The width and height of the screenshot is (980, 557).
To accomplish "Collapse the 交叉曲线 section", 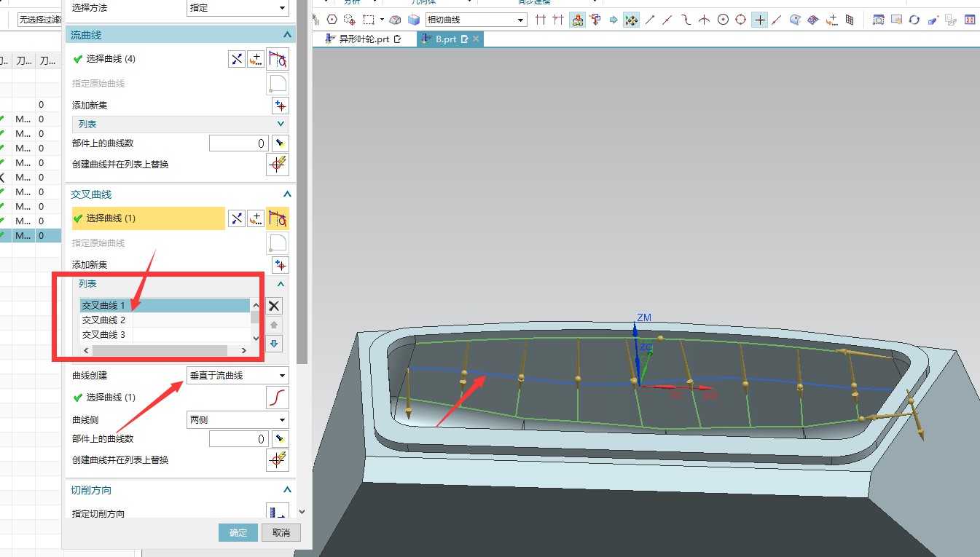I will (x=287, y=194).
